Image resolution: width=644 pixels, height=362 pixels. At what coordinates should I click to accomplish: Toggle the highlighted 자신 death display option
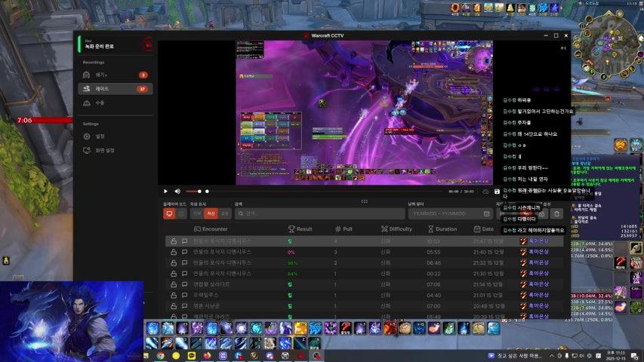tap(212, 214)
